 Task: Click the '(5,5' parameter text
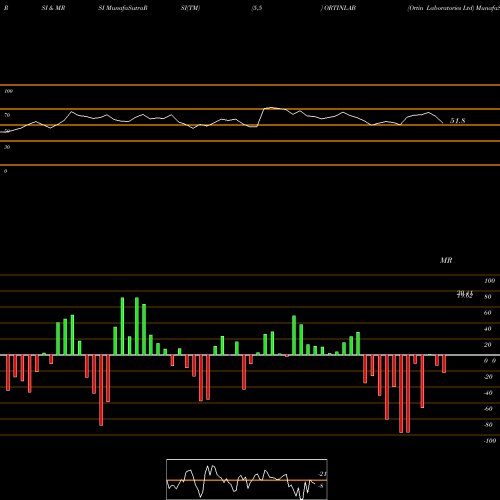pyautogui.click(x=257, y=8)
